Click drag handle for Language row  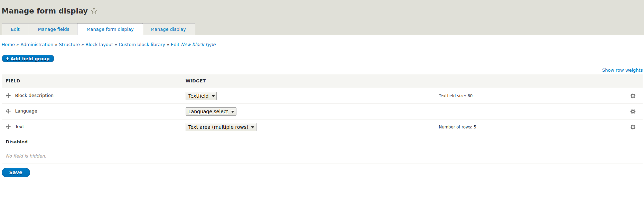(x=8, y=111)
